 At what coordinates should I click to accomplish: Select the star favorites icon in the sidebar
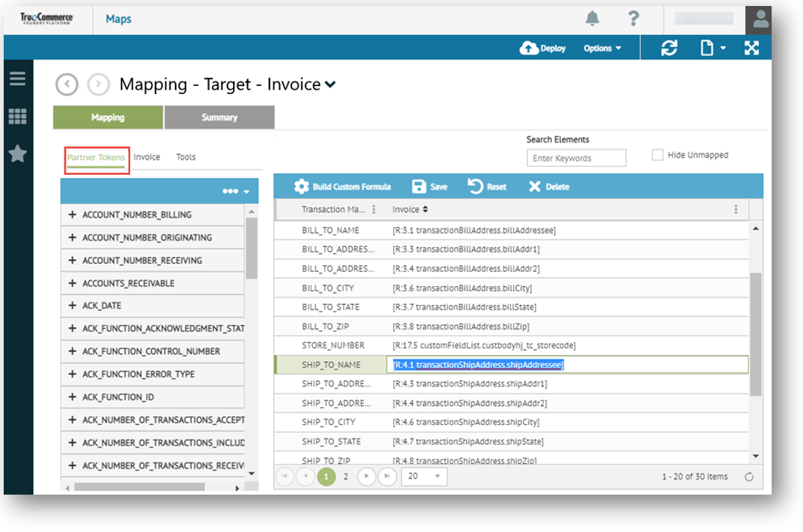(17, 155)
